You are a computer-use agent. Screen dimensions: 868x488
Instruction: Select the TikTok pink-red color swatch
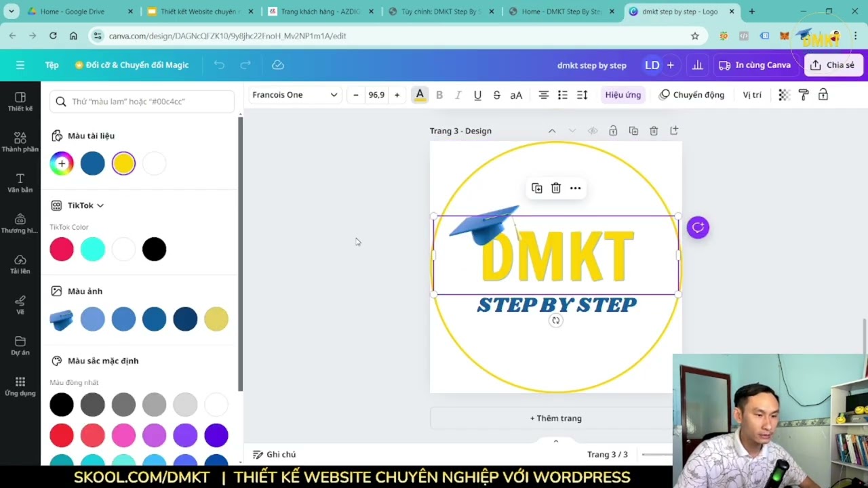pyautogui.click(x=62, y=249)
